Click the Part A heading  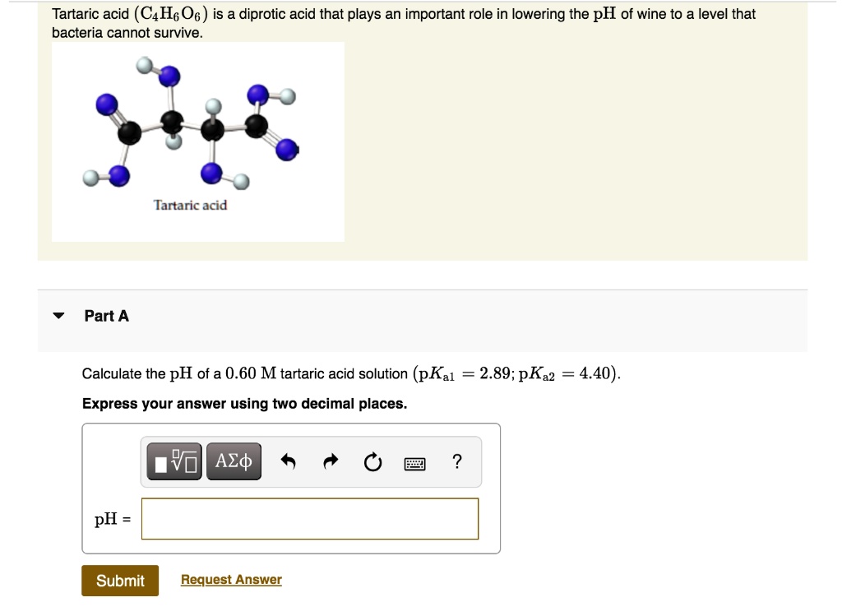107,316
